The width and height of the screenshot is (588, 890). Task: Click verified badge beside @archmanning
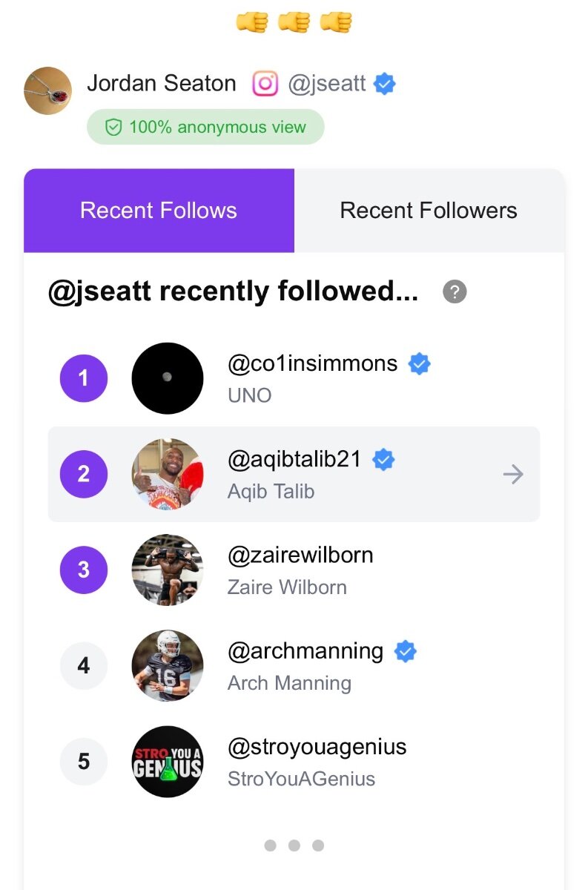coord(405,652)
